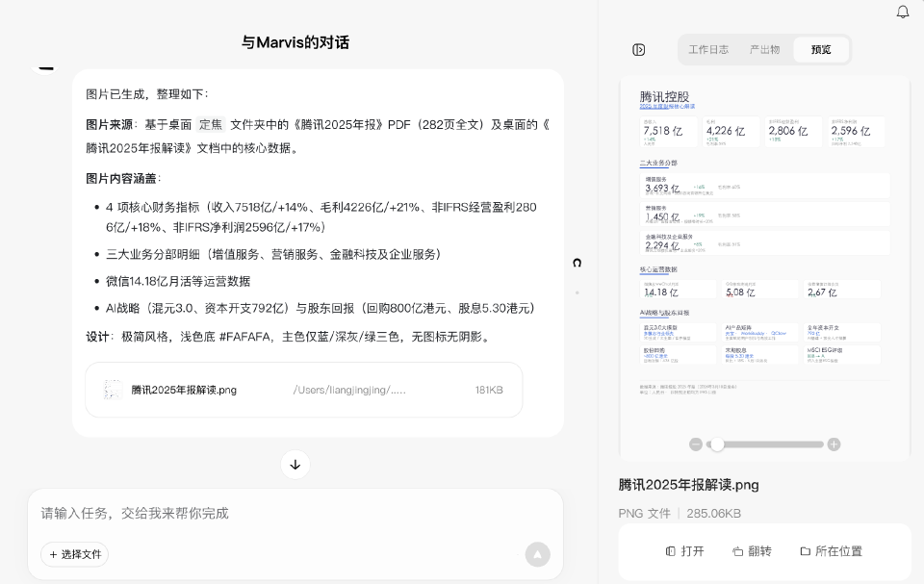Click the 打开 button
The height and width of the screenshot is (584, 924).
point(684,551)
